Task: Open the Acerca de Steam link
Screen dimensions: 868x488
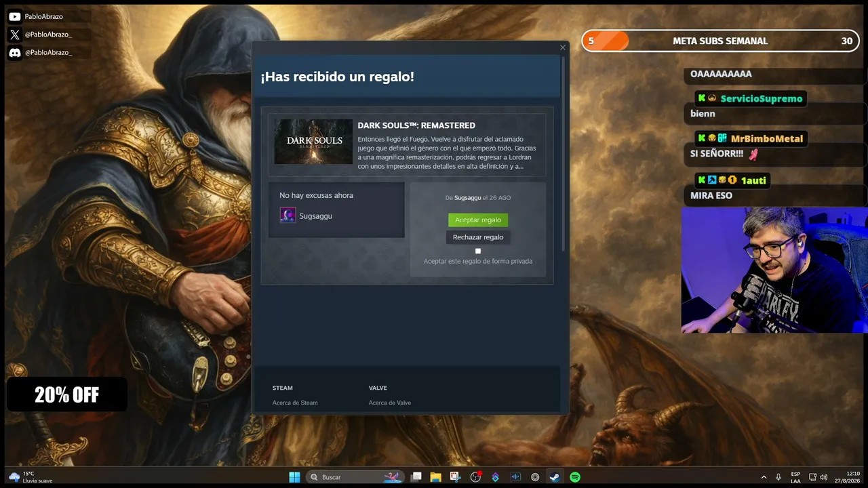Action: [x=295, y=403]
